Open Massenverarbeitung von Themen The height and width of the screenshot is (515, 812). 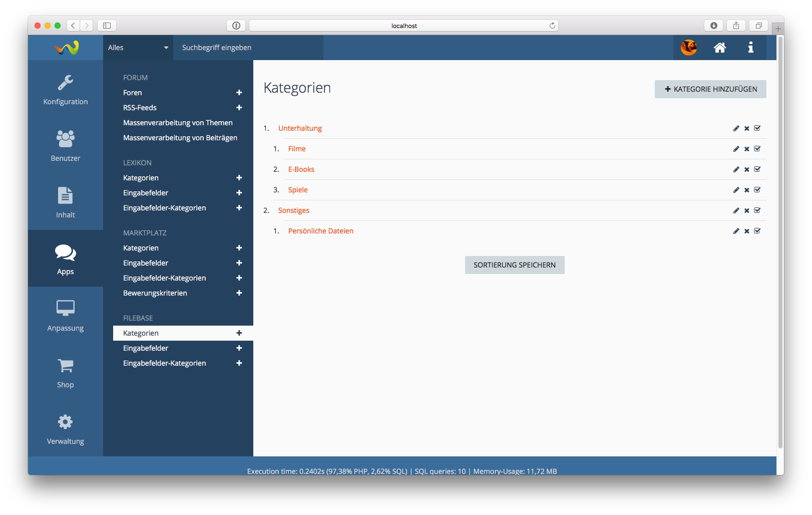point(178,123)
